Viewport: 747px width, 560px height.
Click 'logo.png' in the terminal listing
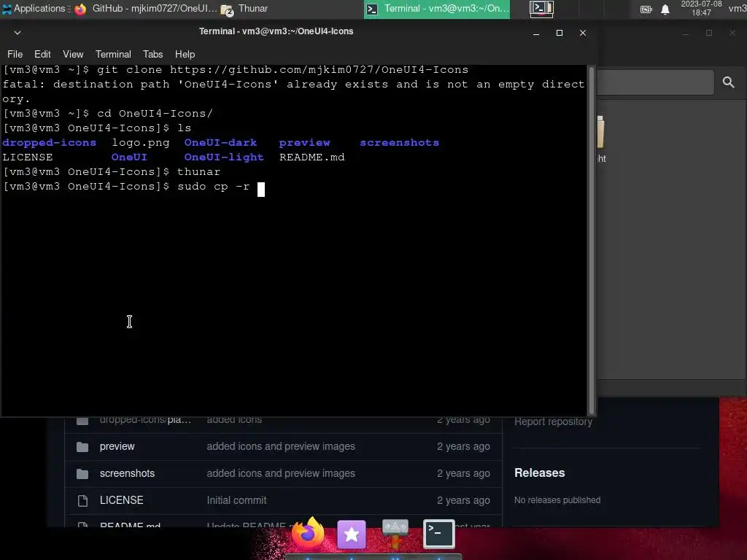pos(141,143)
